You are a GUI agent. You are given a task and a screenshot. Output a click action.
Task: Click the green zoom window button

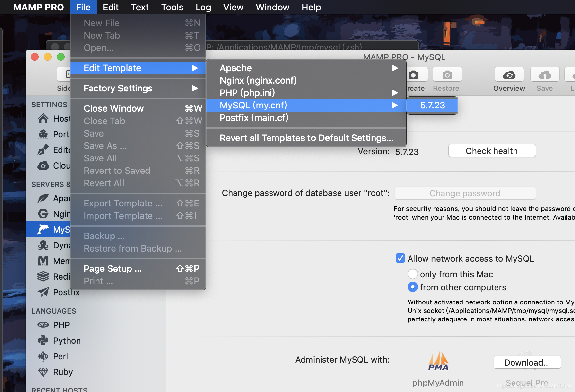pyautogui.click(x=61, y=57)
